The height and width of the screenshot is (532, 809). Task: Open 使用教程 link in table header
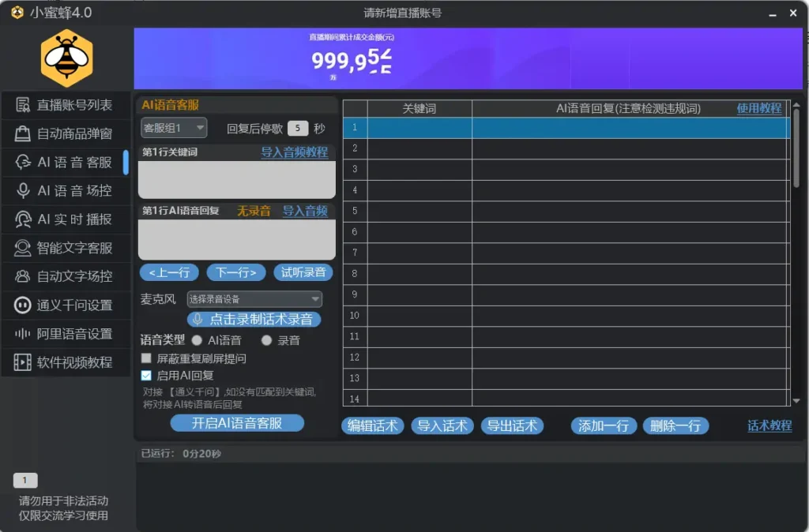[759, 108]
